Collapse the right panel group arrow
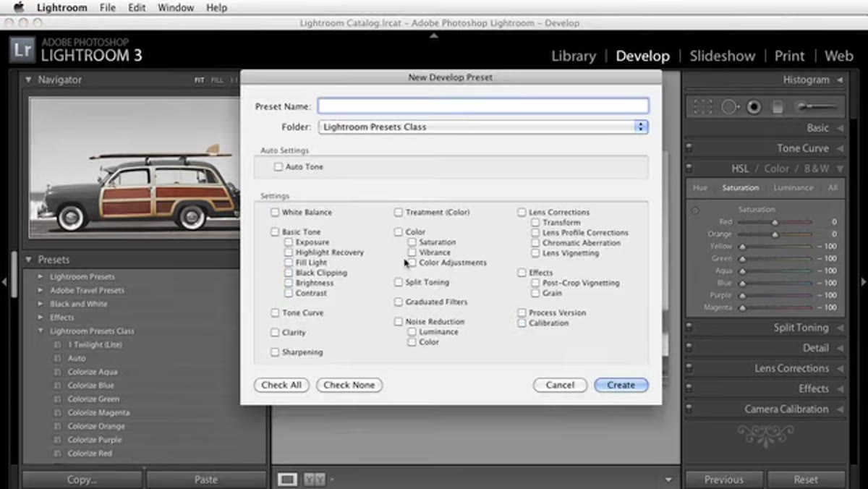This screenshot has height=489, width=868. pyautogui.click(x=864, y=282)
